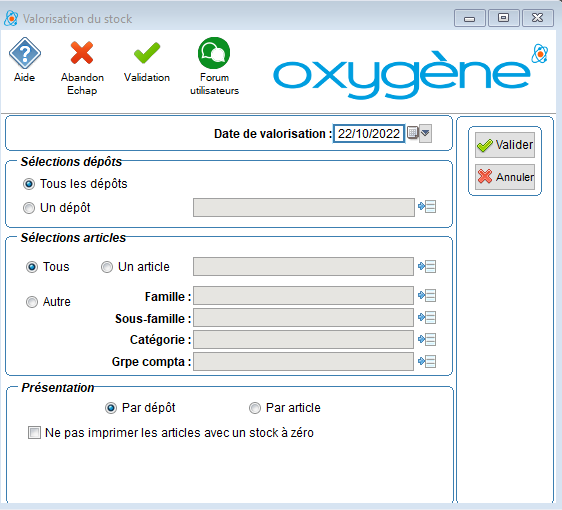Choose the Par article presentation option
562x510 pixels.
(x=255, y=408)
